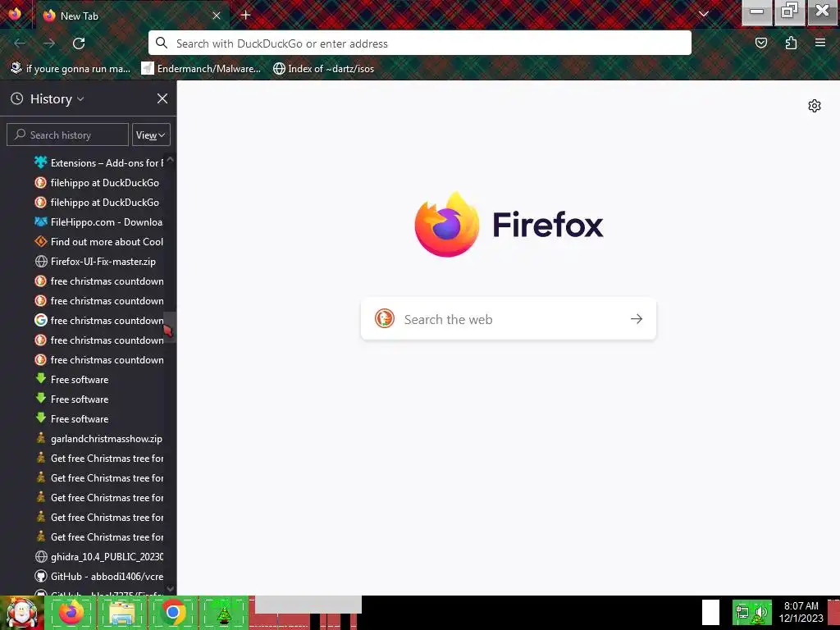List all tabs dropdown arrow
The height and width of the screenshot is (630, 840).
point(703,15)
